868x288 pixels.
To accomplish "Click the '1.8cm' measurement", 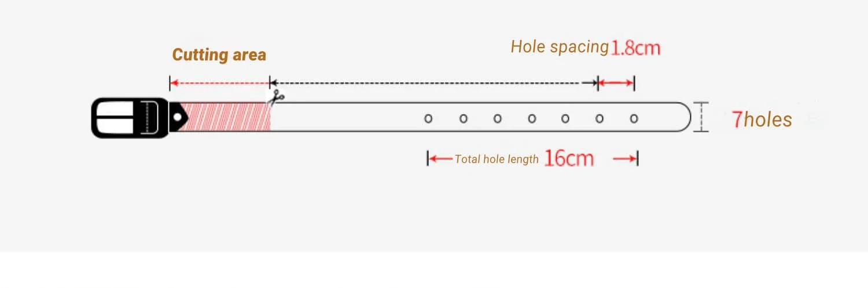I will click(x=635, y=48).
